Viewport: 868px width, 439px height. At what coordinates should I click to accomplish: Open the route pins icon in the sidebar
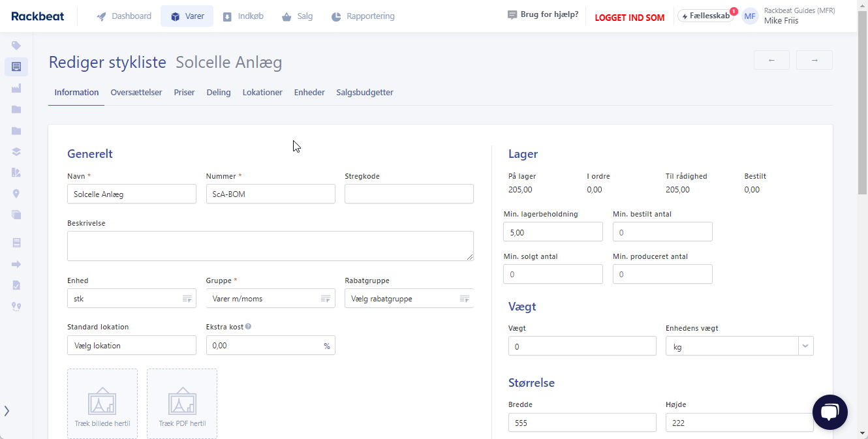16,306
